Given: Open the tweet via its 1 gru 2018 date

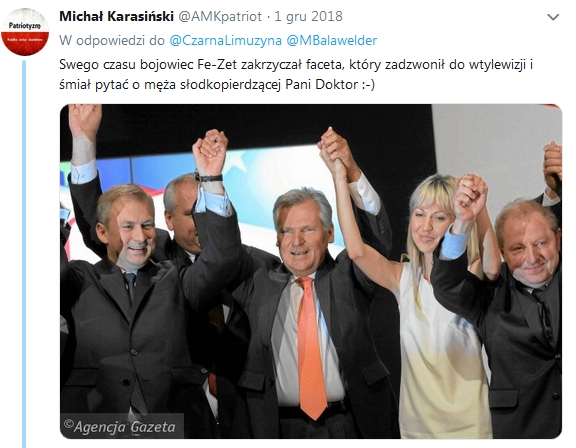Looking at the screenshot, I should pyautogui.click(x=309, y=16).
